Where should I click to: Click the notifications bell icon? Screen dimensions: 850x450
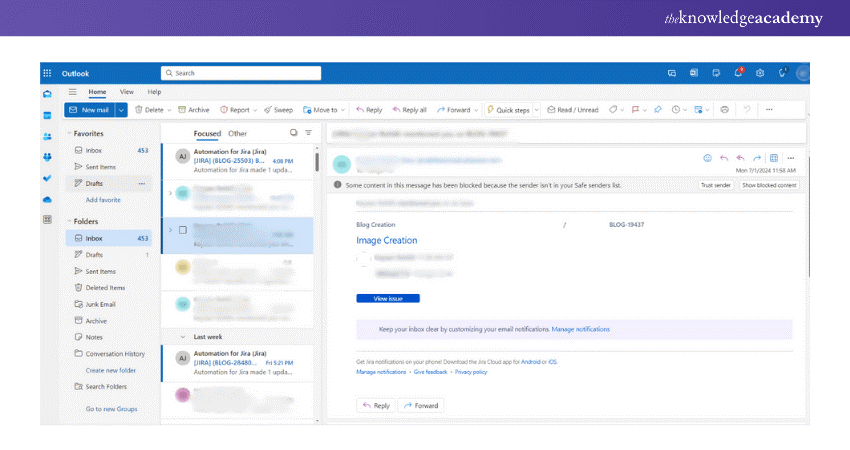(738, 73)
